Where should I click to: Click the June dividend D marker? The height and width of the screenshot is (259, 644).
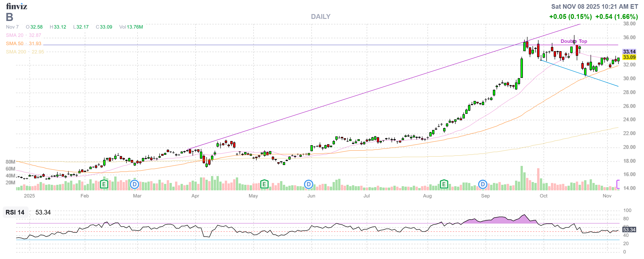(308, 185)
